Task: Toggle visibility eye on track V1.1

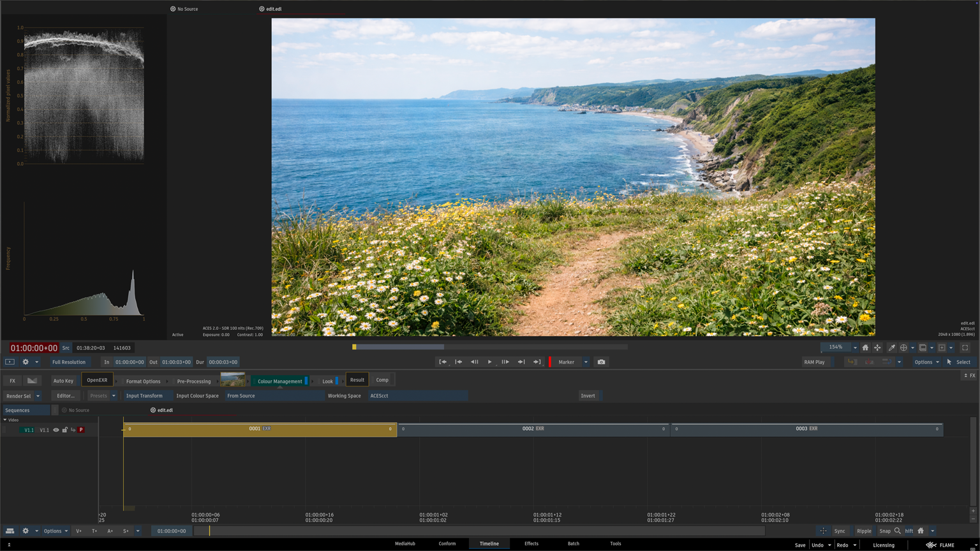Action: point(56,430)
